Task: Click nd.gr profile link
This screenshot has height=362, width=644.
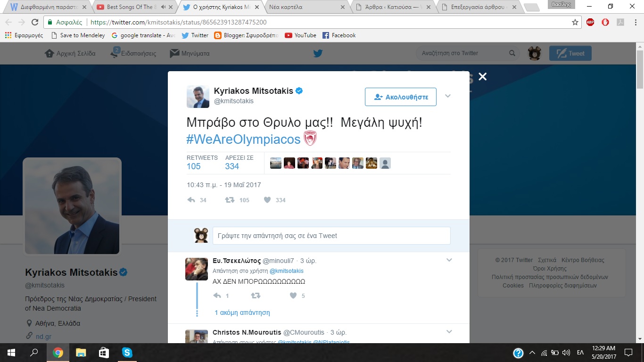Action: [43, 337]
